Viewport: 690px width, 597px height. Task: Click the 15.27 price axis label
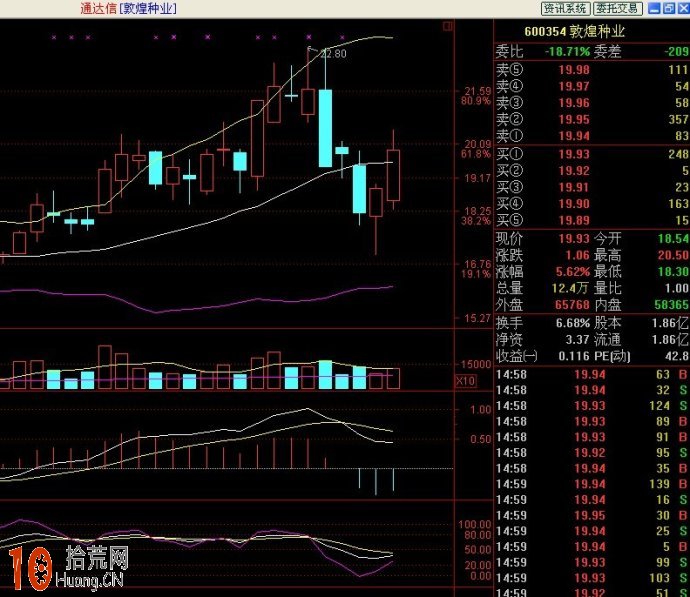point(478,318)
